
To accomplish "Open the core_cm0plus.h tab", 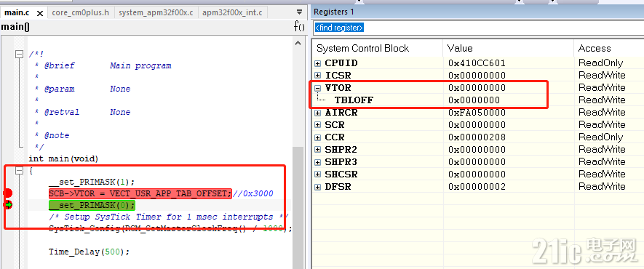I will [x=81, y=12].
